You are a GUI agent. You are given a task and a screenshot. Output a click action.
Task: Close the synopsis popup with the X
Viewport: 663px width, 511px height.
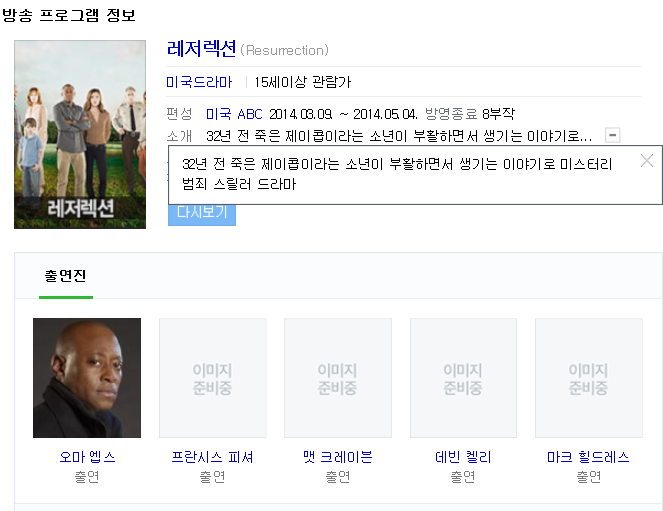pos(647,161)
